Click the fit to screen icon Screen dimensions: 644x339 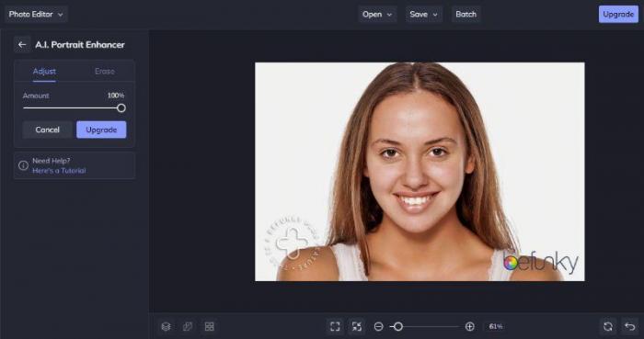point(335,326)
